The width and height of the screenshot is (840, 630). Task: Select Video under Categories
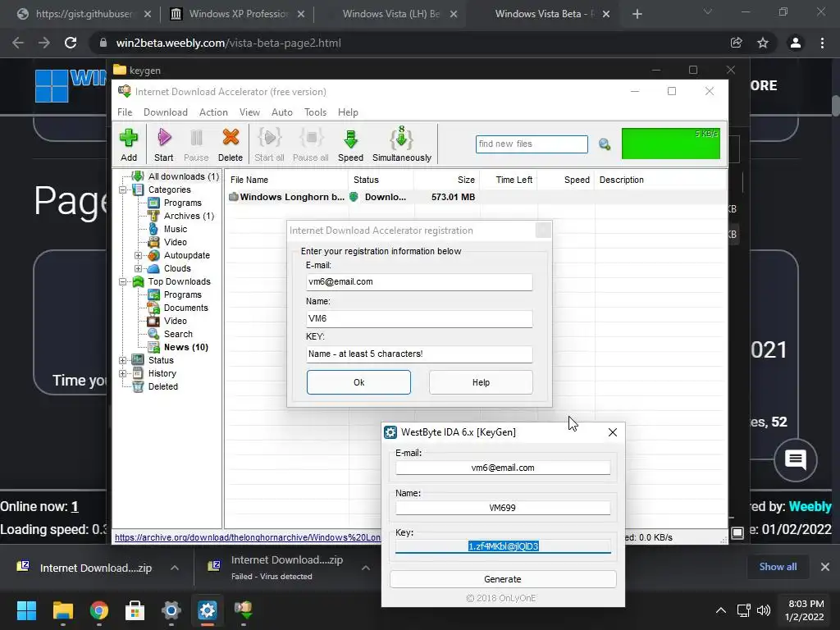176,242
